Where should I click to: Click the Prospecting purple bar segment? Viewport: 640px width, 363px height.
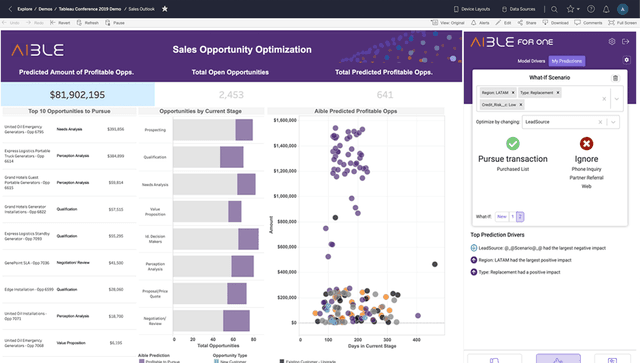(x=244, y=130)
